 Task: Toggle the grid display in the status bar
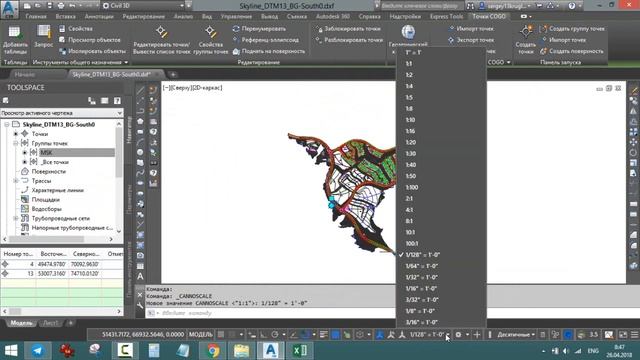pyautogui.click(x=221, y=335)
